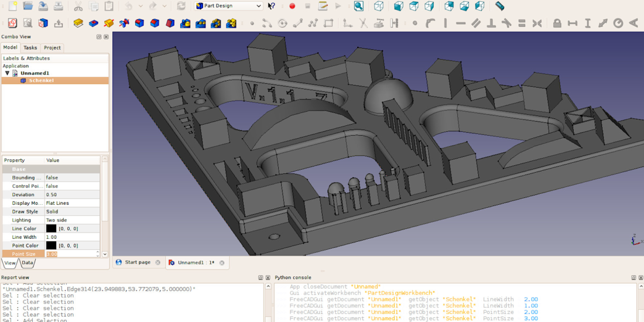Click the Pad feature icon
The image size is (644, 322).
click(x=78, y=23)
